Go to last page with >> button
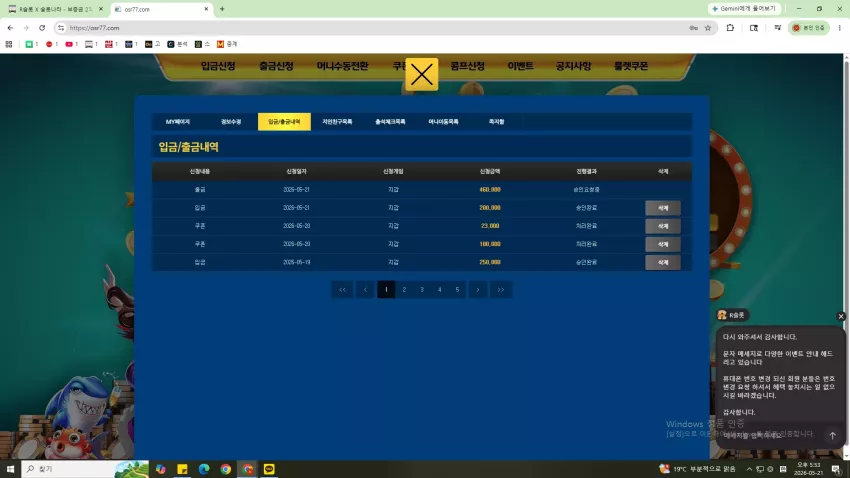 pyautogui.click(x=501, y=289)
